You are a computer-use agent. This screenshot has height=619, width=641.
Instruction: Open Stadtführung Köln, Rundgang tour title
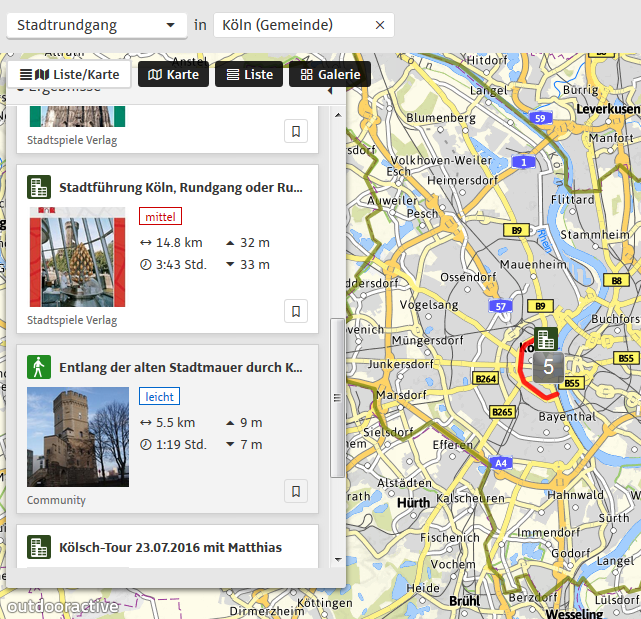click(181, 187)
